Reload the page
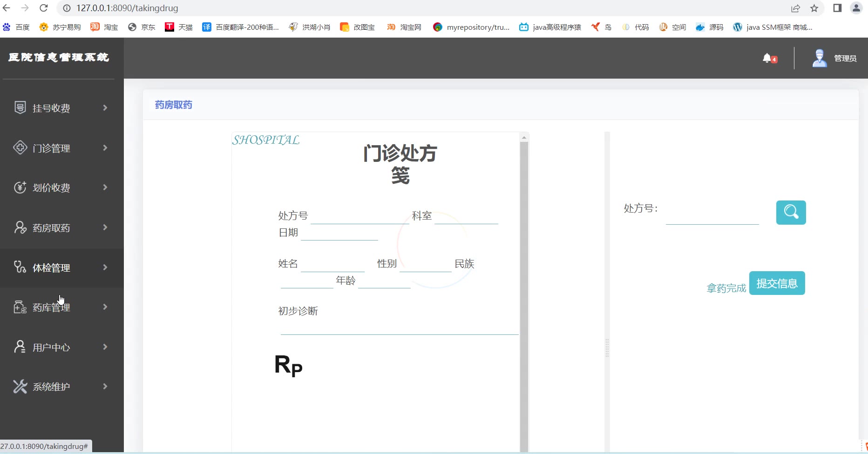 point(44,8)
